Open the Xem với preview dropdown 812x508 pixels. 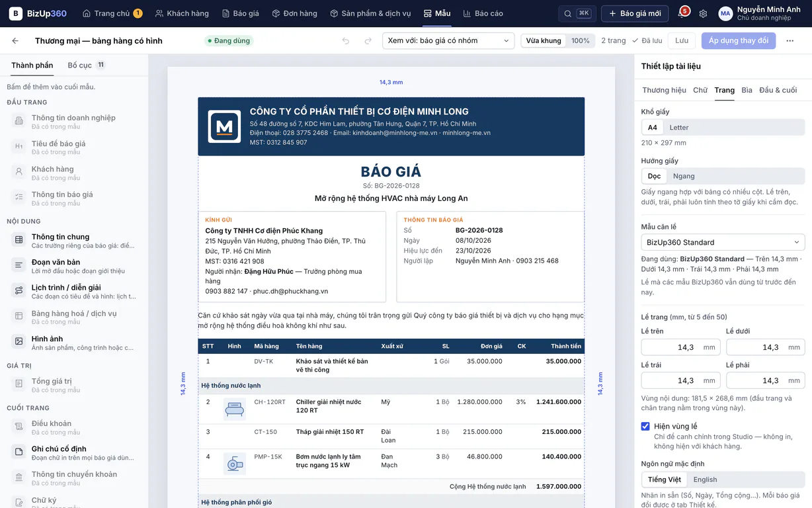point(449,41)
